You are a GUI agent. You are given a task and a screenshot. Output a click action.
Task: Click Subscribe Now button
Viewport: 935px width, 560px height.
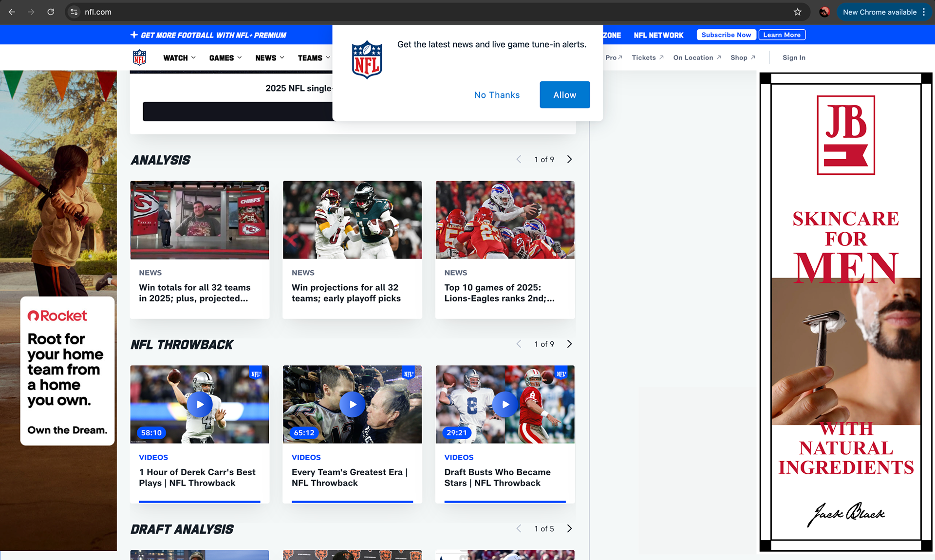point(726,35)
